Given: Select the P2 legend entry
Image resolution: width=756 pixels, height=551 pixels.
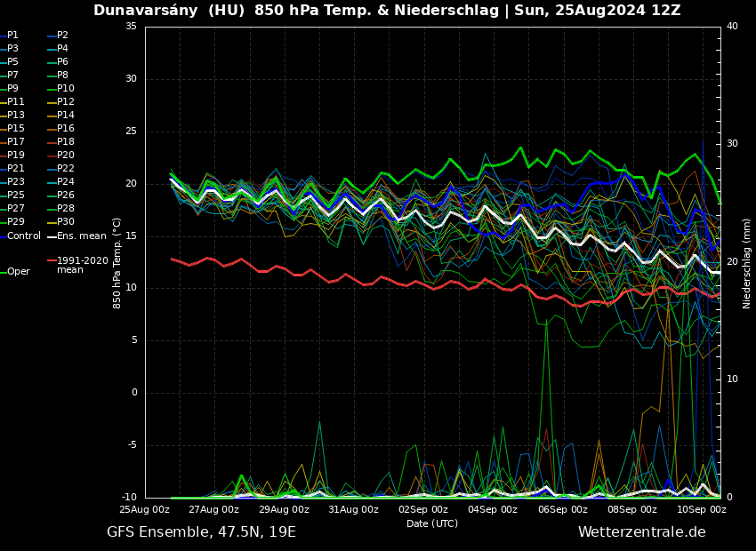Looking at the screenshot, I should [62, 36].
